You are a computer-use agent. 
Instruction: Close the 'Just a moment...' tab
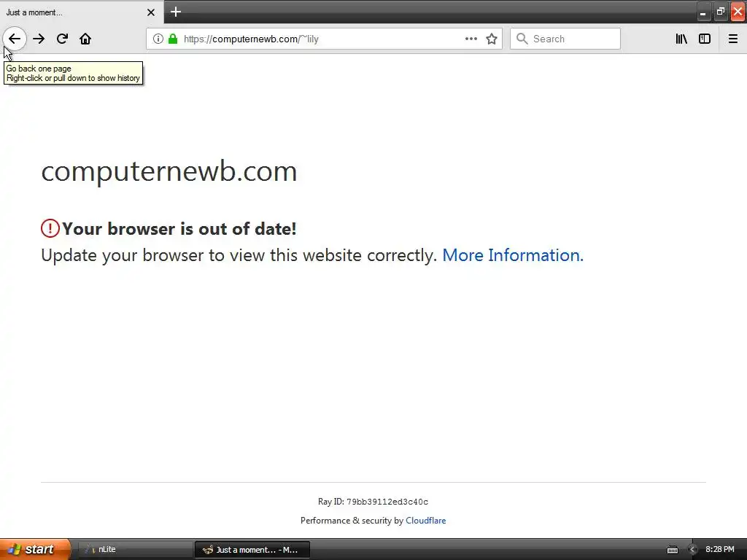coord(151,12)
